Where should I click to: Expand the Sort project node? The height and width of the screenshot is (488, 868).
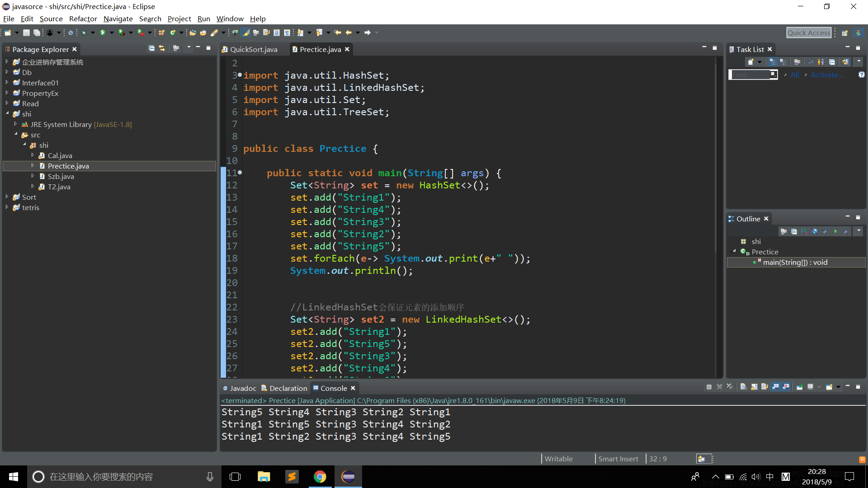pyautogui.click(x=7, y=197)
